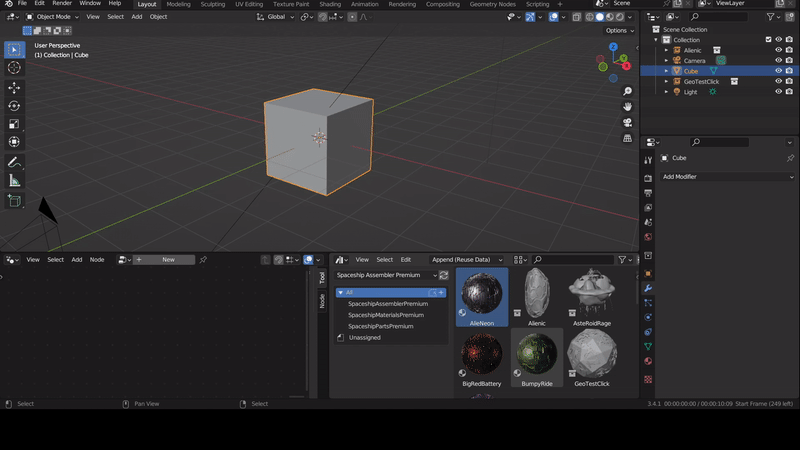Activate the Annotate pencil tool
800x450 pixels.
(x=14, y=162)
